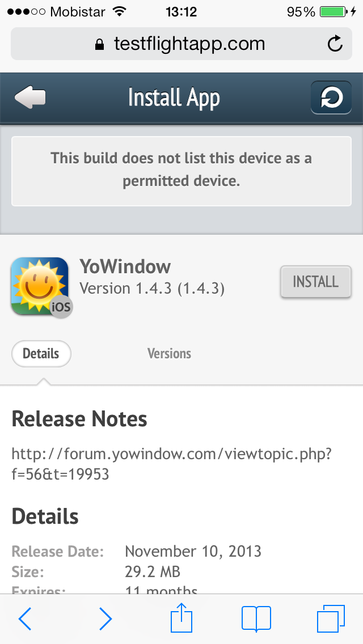Viewport: 363px width, 644px height.
Task: Tap the YoWindow sun app icon
Action: tap(39, 285)
